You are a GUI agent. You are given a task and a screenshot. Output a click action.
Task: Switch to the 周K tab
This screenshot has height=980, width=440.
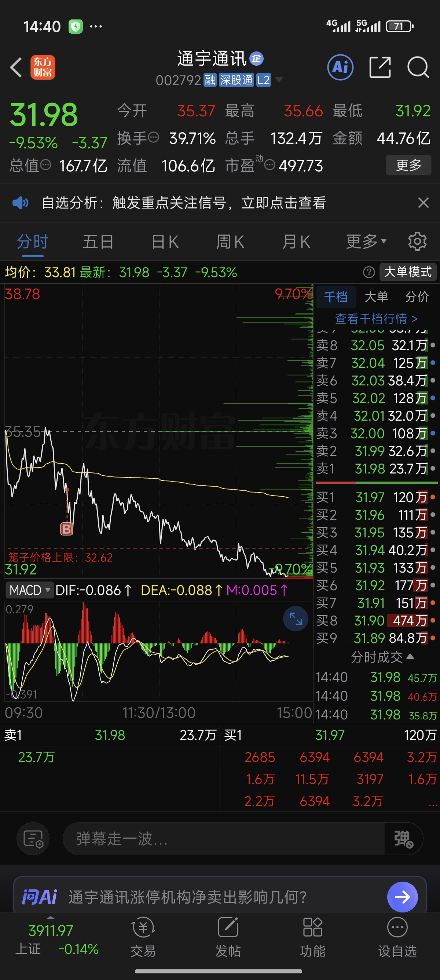coord(230,242)
